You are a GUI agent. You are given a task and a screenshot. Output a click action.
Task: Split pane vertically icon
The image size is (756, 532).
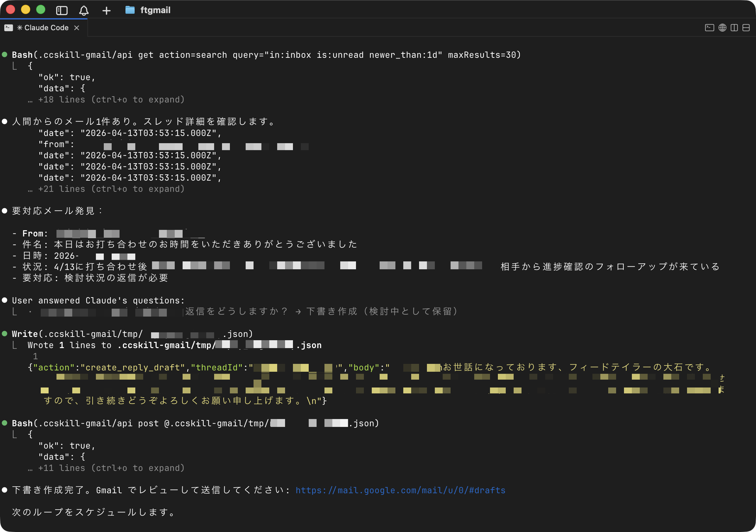[734, 28]
